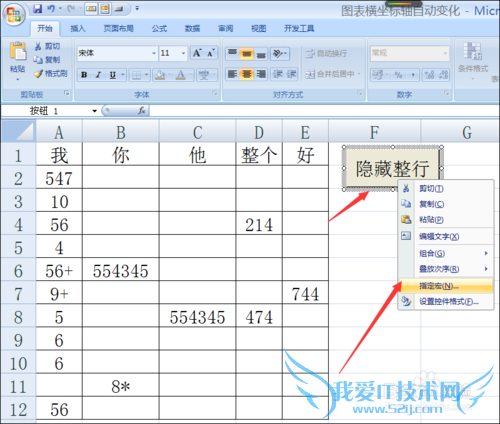Screen dimensions: 500x424
Task: Click the Name Box showing 按钮 1
Action: point(50,111)
